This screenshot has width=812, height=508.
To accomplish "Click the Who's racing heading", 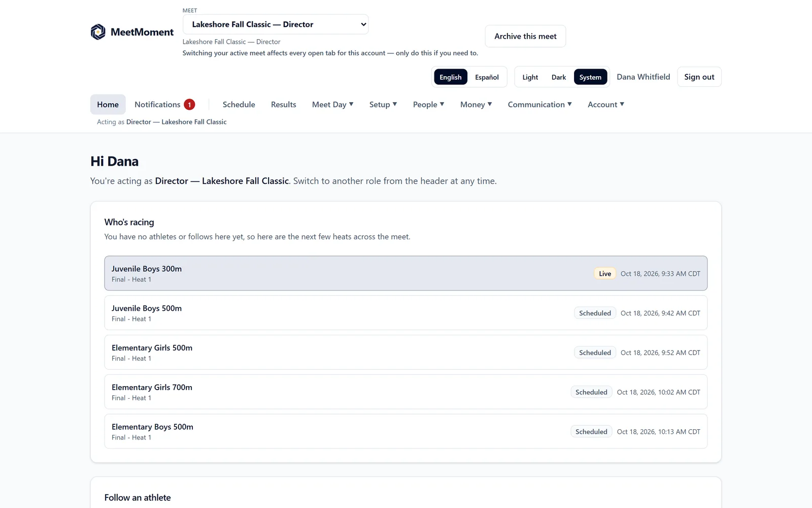I will [x=129, y=222].
